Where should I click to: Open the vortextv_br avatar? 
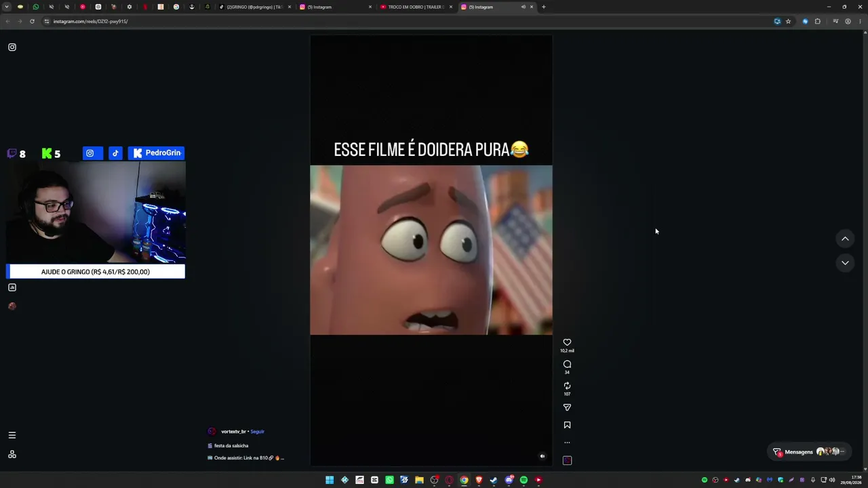click(212, 432)
